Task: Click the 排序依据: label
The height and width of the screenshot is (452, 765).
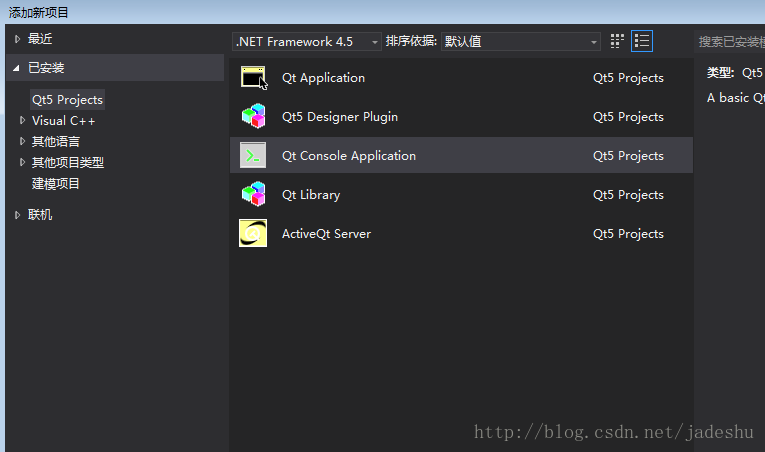Action: pyautogui.click(x=411, y=41)
